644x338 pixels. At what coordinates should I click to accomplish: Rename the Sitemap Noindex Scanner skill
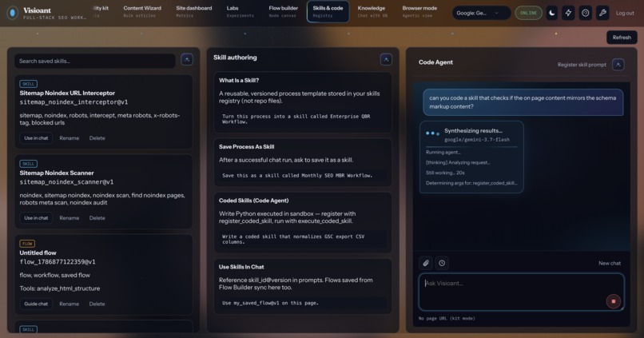[x=70, y=218]
